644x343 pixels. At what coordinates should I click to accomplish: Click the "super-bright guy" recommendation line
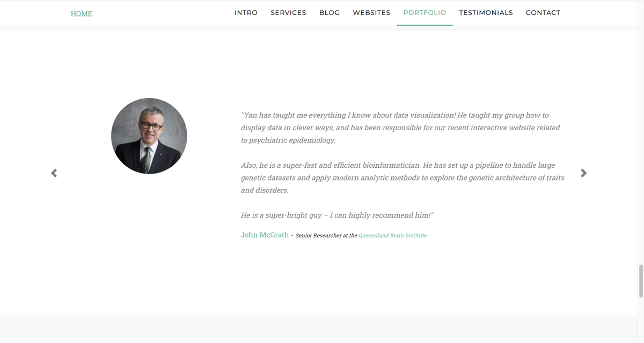coord(337,215)
